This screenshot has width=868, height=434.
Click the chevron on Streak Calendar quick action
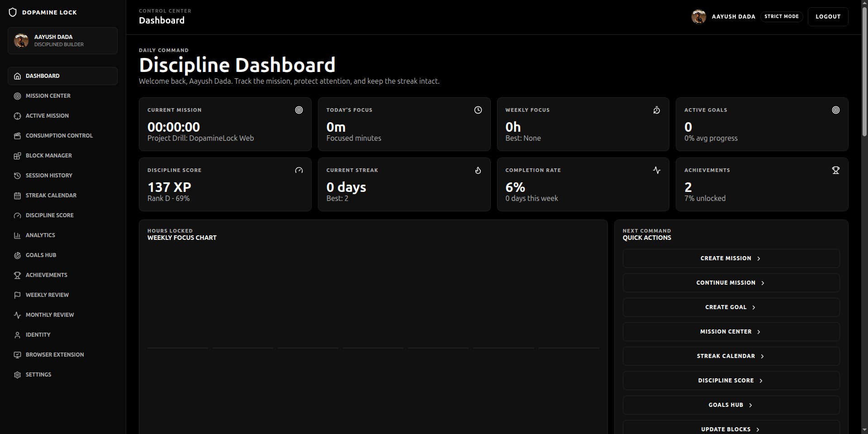pos(762,356)
